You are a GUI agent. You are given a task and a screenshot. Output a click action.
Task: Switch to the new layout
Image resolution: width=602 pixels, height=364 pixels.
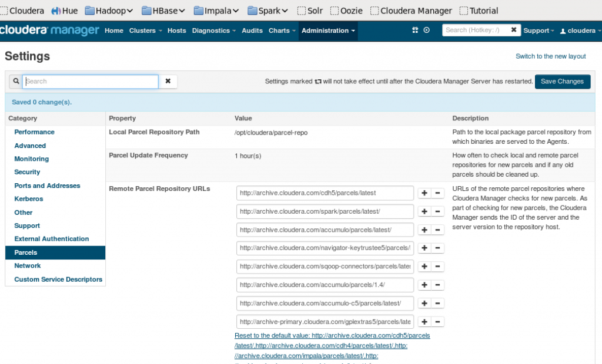pyautogui.click(x=550, y=56)
